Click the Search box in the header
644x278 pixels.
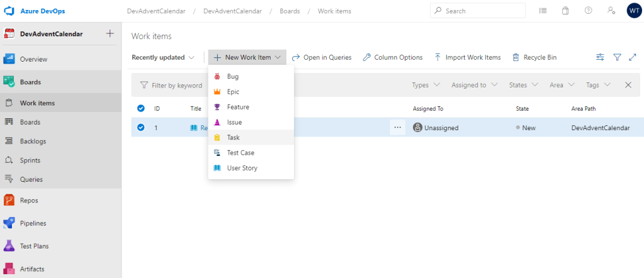click(477, 11)
